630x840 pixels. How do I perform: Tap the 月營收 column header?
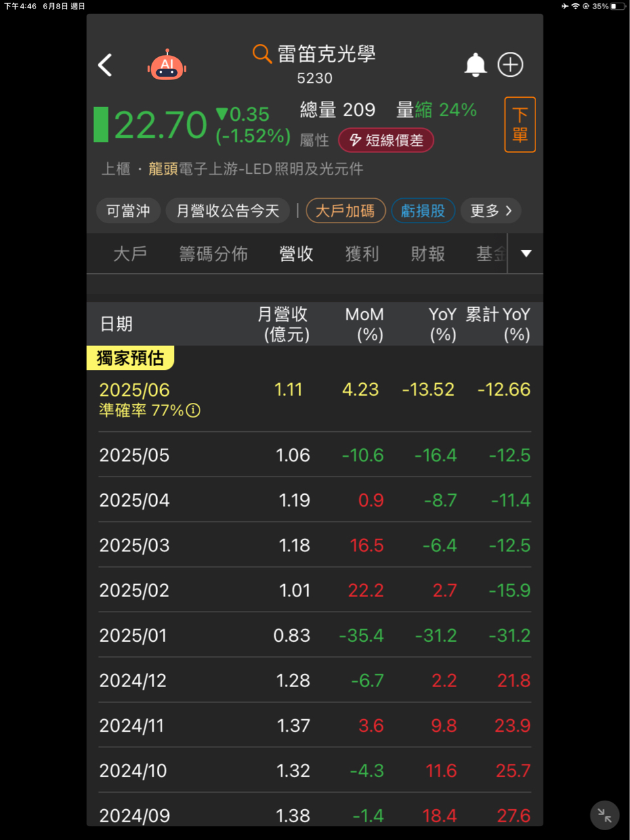click(x=283, y=324)
